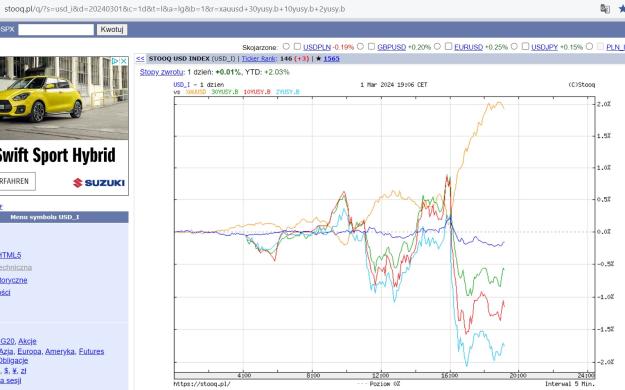Open the Ticker Rank link
Viewport: 625px width, 390px height.
(258, 59)
